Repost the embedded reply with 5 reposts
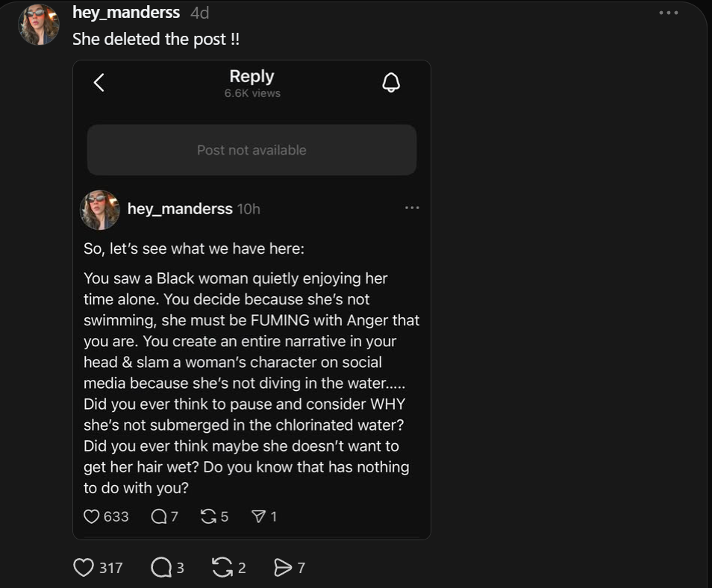The height and width of the screenshot is (588, 712). tap(208, 516)
